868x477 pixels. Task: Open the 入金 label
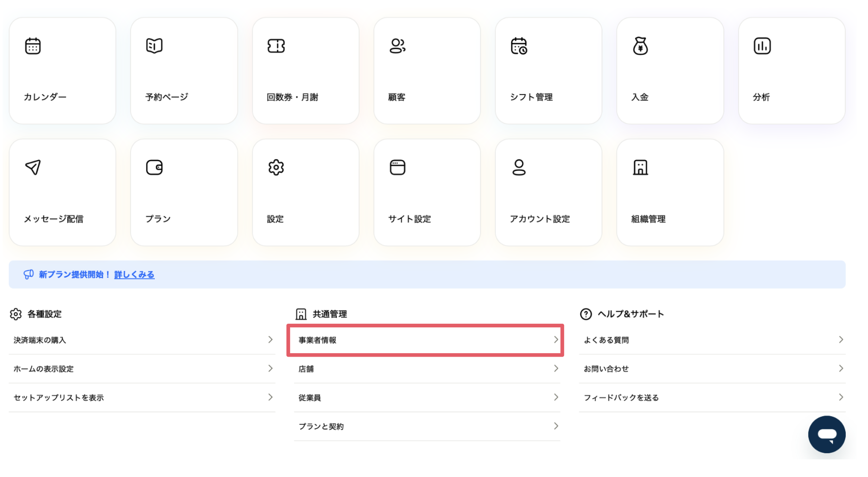point(640,97)
